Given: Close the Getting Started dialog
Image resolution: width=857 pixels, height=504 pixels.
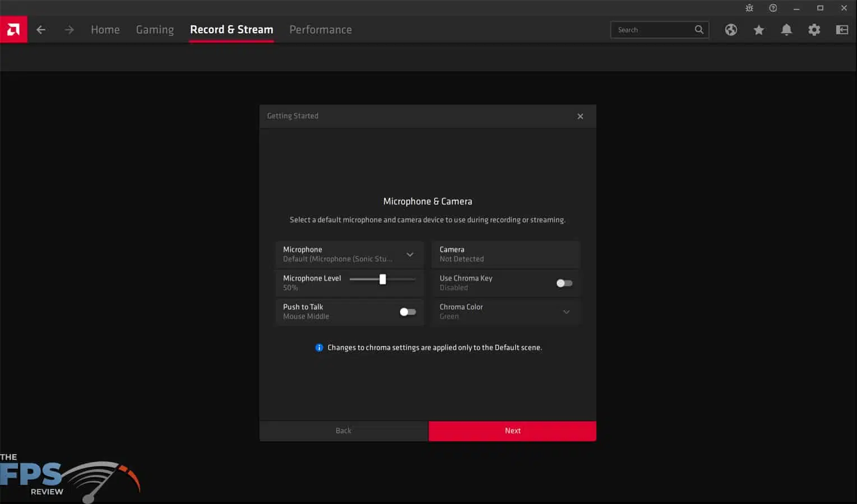Looking at the screenshot, I should coord(580,116).
